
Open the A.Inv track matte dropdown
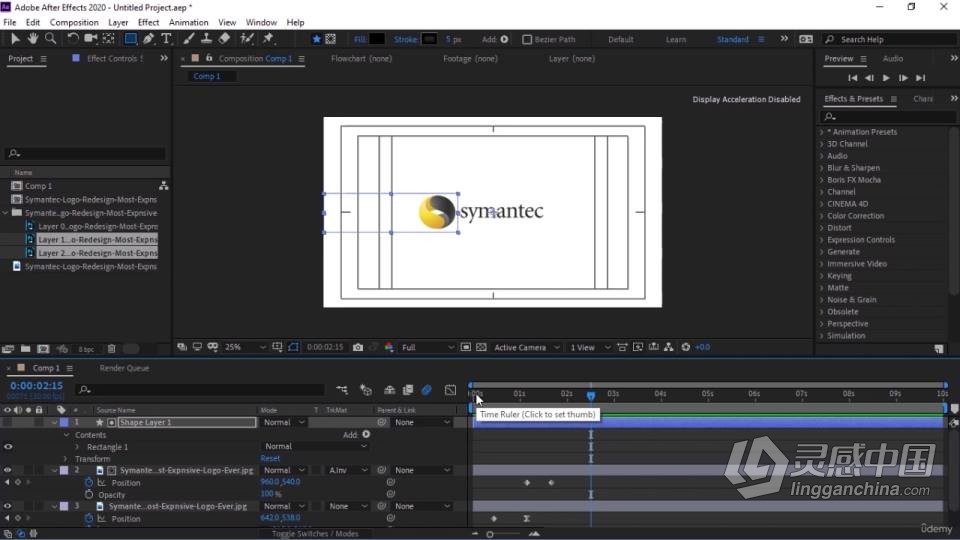[x=348, y=470]
